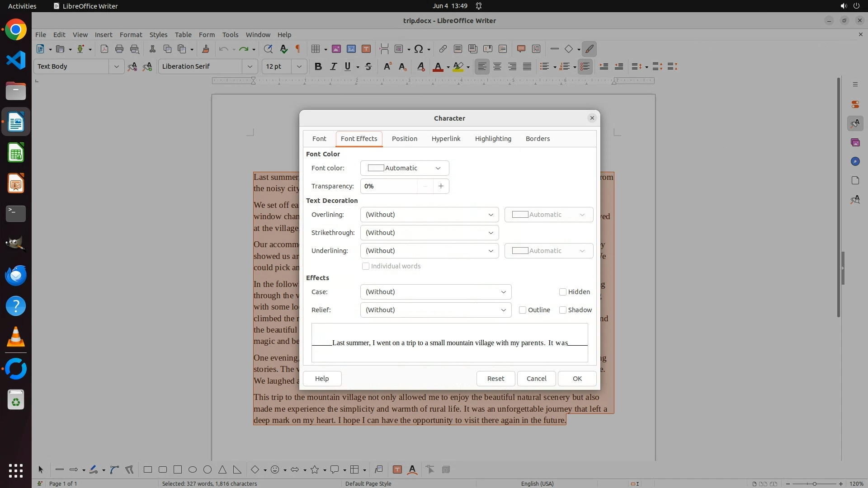Image resolution: width=868 pixels, height=488 pixels.
Task: Open the sidebar Navigator icon
Action: pyautogui.click(x=855, y=161)
